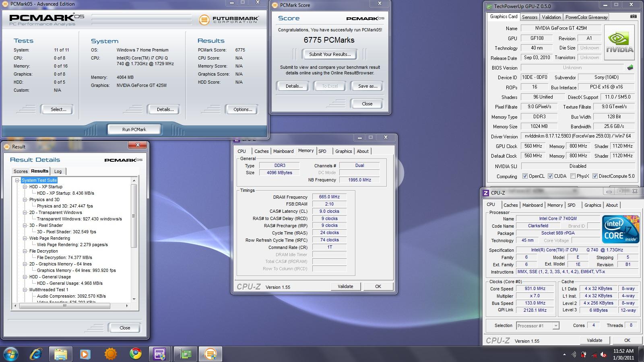
Task: Open the PowerColor Giveaway tab
Action: 586,17
